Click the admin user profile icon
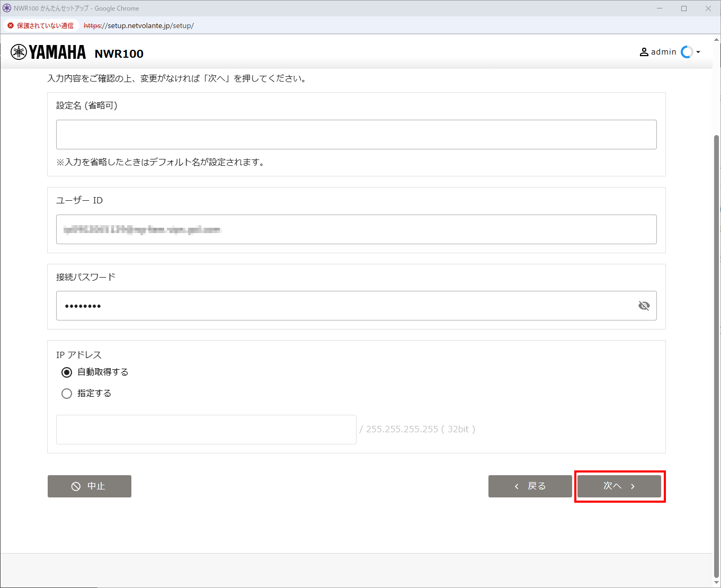Image resolution: width=721 pixels, height=588 pixels. point(644,52)
